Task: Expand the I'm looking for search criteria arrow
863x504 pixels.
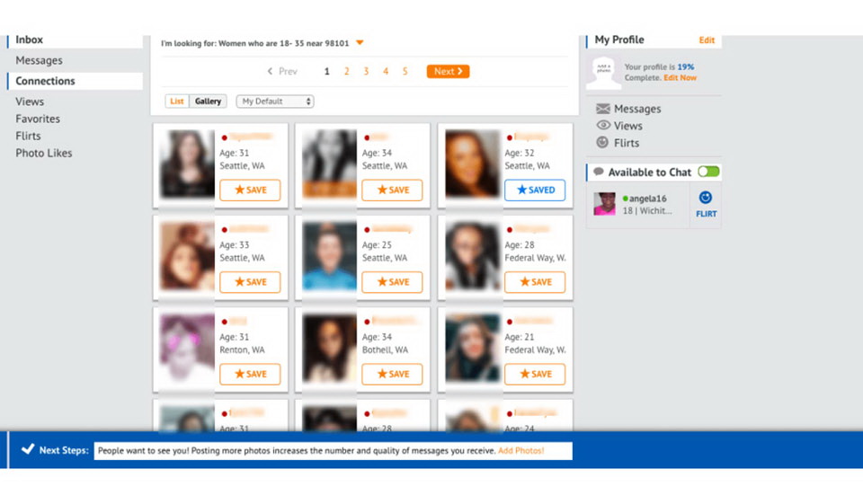Action: tap(360, 43)
